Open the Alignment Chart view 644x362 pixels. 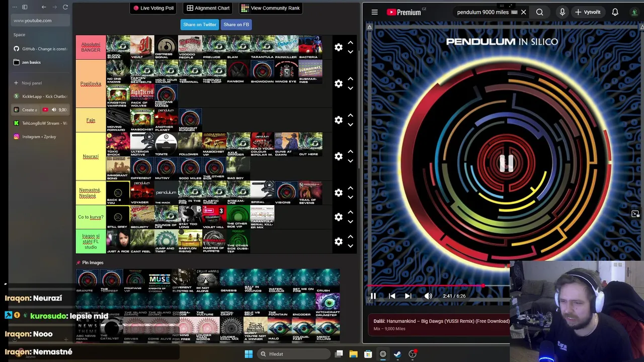(x=208, y=8)
